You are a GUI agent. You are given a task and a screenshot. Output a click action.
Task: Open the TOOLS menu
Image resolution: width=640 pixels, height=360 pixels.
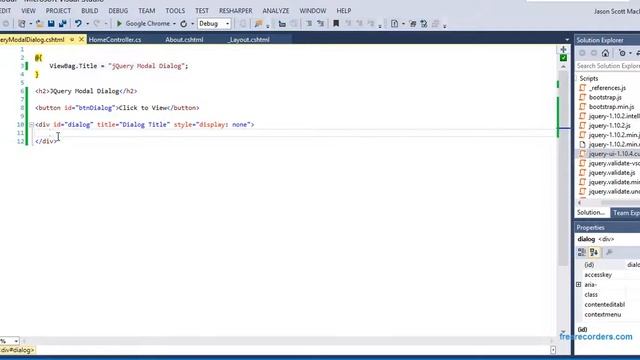(x=175, y=11)
